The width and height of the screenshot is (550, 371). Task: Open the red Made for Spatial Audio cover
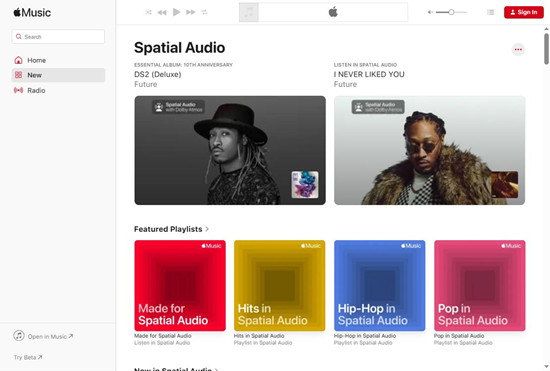coord(180,285)
